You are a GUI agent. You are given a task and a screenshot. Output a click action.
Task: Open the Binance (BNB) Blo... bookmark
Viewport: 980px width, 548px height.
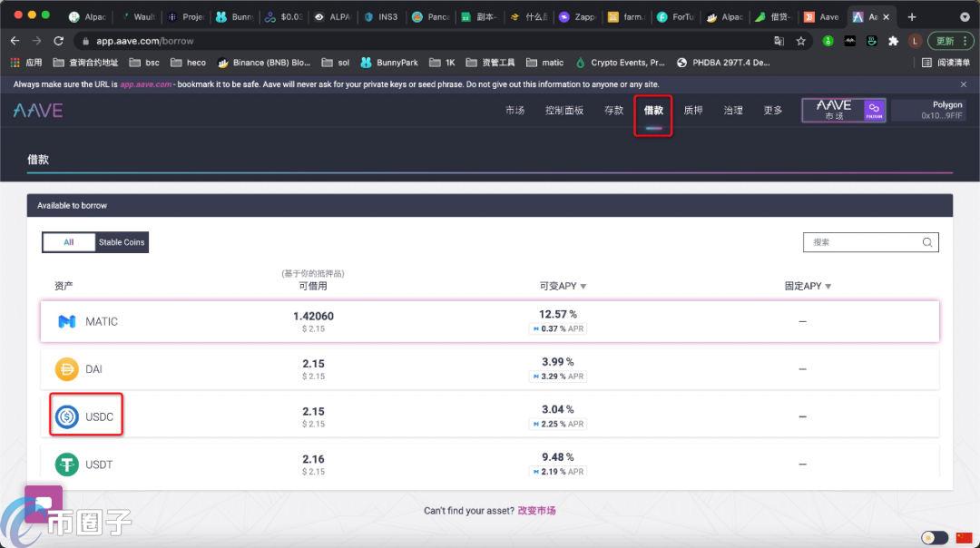click(264, 63)
